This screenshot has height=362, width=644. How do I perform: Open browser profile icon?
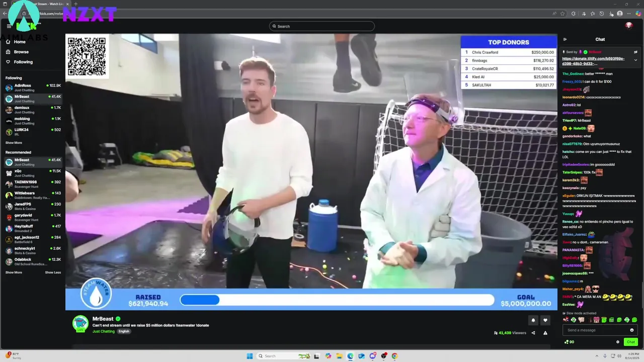pos(620,14)
